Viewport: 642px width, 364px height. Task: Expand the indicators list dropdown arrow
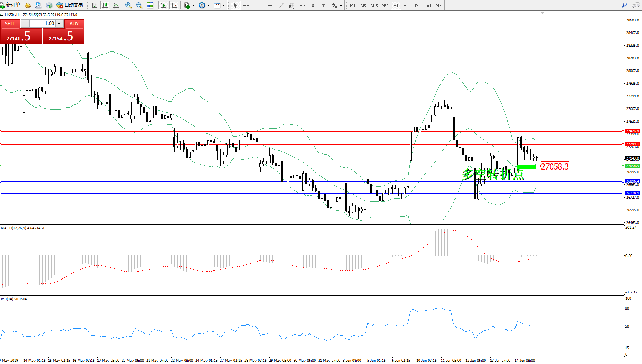193,5
